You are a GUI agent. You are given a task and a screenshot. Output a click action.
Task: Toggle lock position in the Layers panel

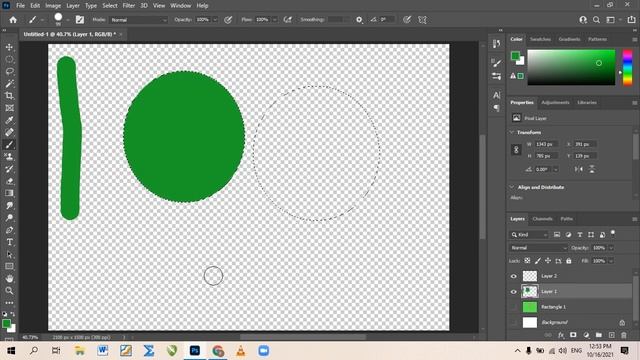click(x=548, y=261)
